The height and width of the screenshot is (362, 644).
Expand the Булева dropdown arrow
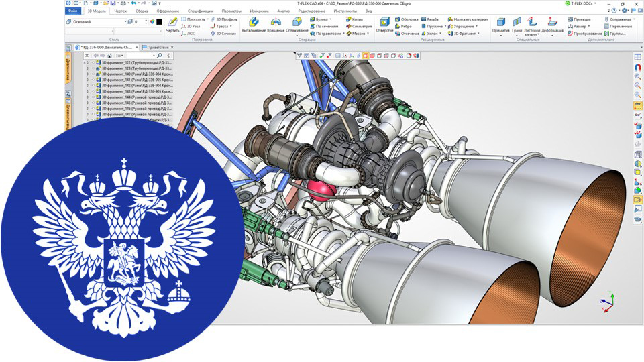point(331,19)
